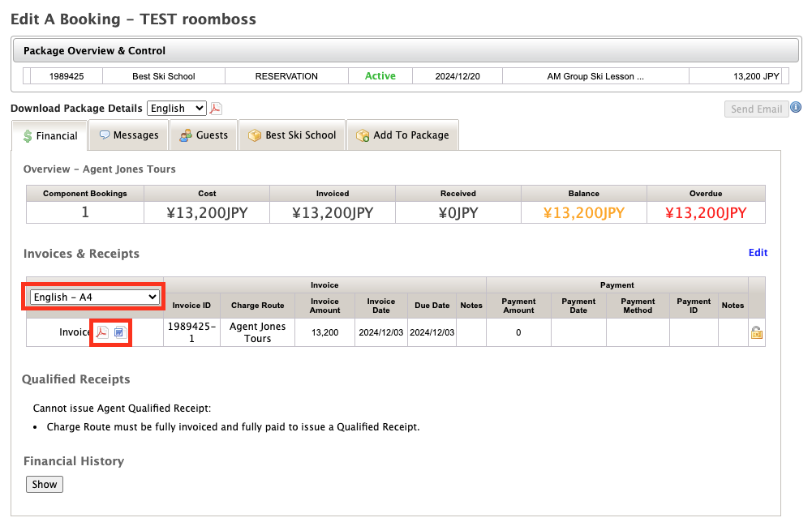Image resolution: width=812 pixels, height=522 pixels.
Task: Click the Invoice ID 1989425-1 cell
Action: coord(191,332)
